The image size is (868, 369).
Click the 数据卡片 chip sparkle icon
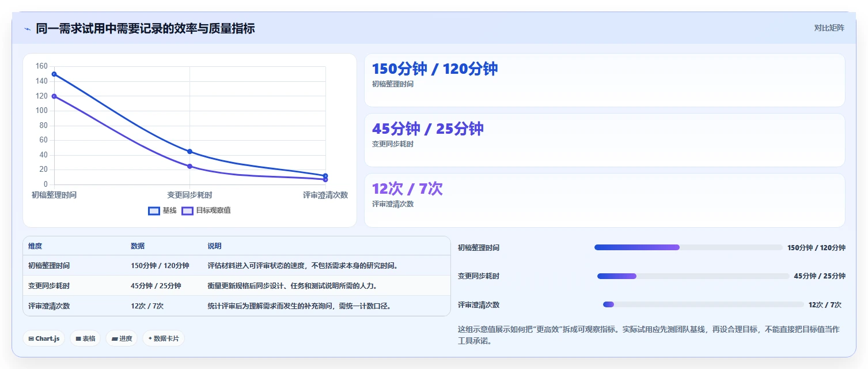point(150,338)
